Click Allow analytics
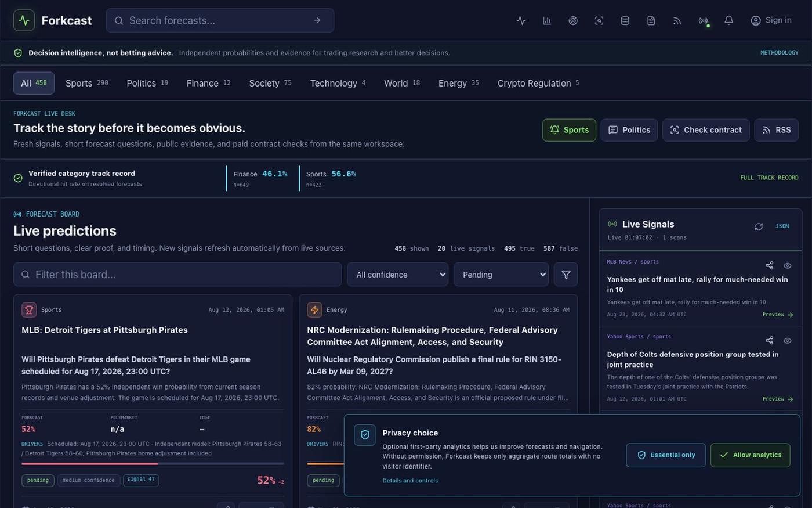812x508 pixels. pos(751,455)
